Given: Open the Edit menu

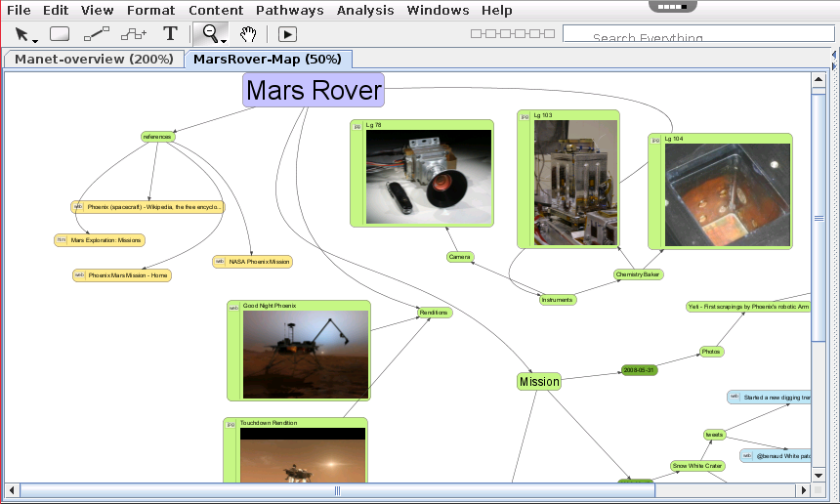Looking at the screenshot, I should (x=56, y=10).
